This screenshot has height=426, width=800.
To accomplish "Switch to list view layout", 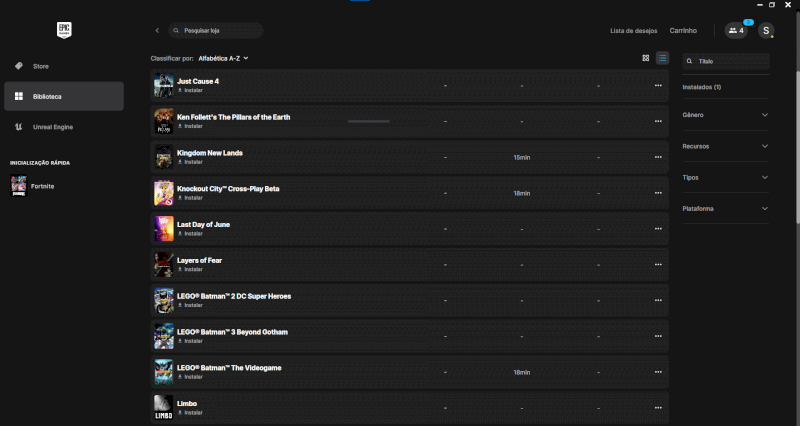I will (x=662, y=58).
